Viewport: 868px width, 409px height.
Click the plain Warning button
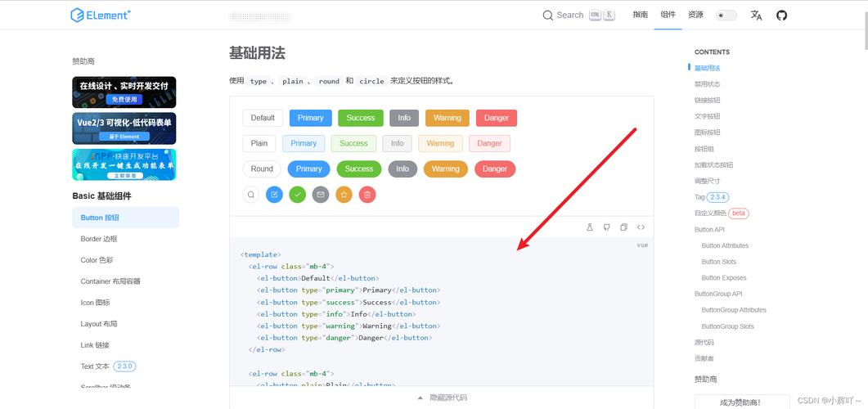[x=441, y=143]
